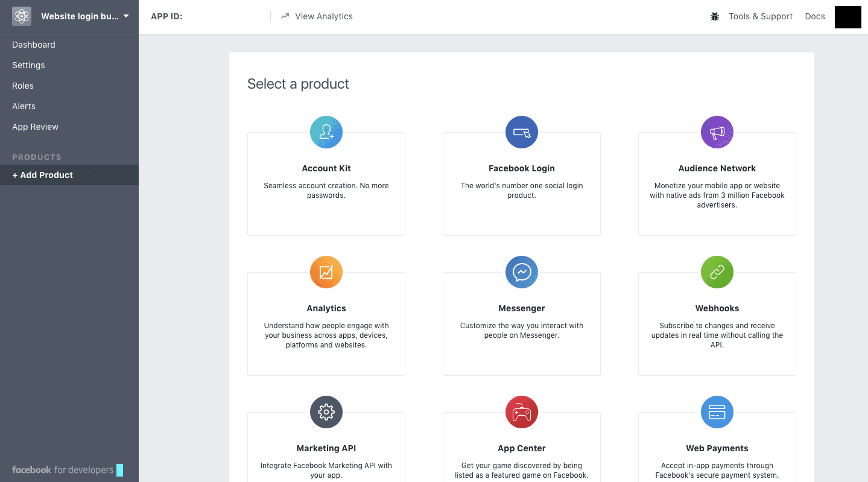Open Roles in the sidebar
This screenshot has width=868, height=482.
23,86
